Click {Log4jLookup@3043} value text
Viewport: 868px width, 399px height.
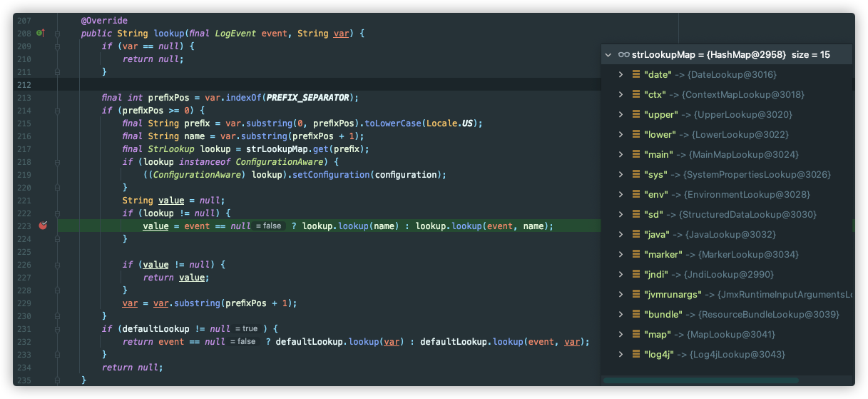pos(737,354)
